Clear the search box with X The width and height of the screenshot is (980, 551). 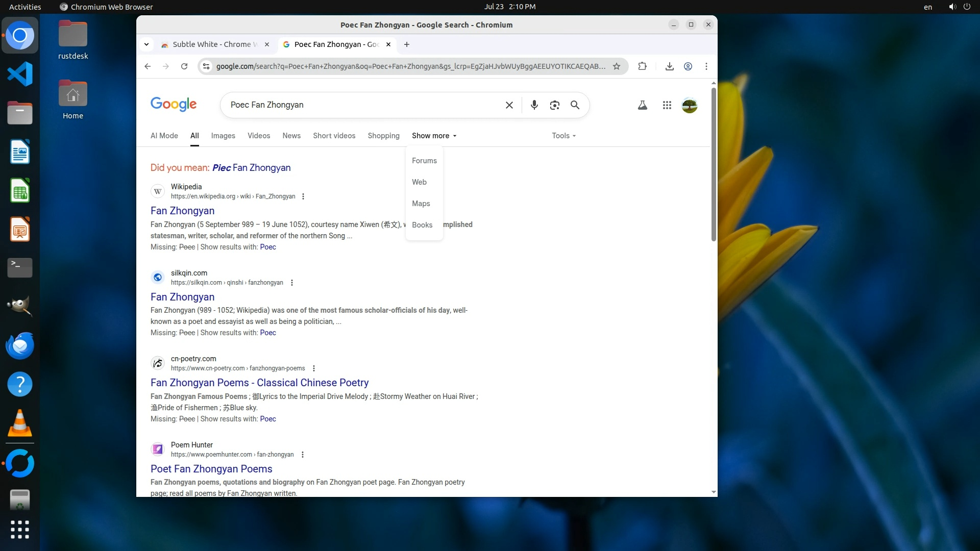tap(509, 105)
